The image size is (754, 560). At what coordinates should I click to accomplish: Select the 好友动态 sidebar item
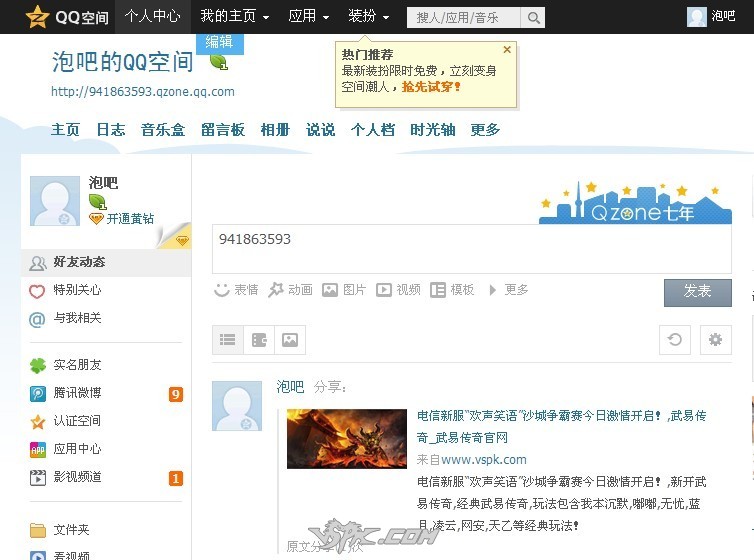tap(106, 262)
